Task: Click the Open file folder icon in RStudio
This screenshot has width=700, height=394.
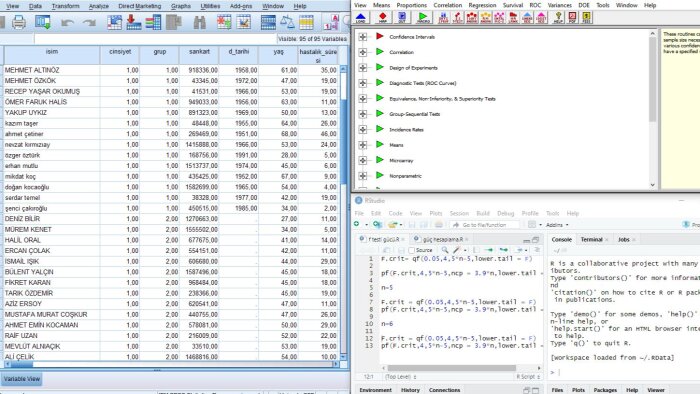Action: (392, 224)
